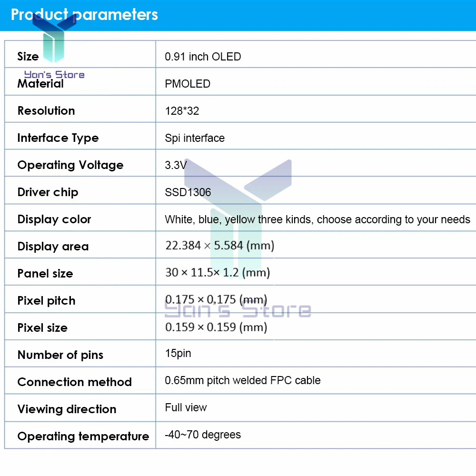Click the '0.175 × 0.175 (mm)' value

216,300
